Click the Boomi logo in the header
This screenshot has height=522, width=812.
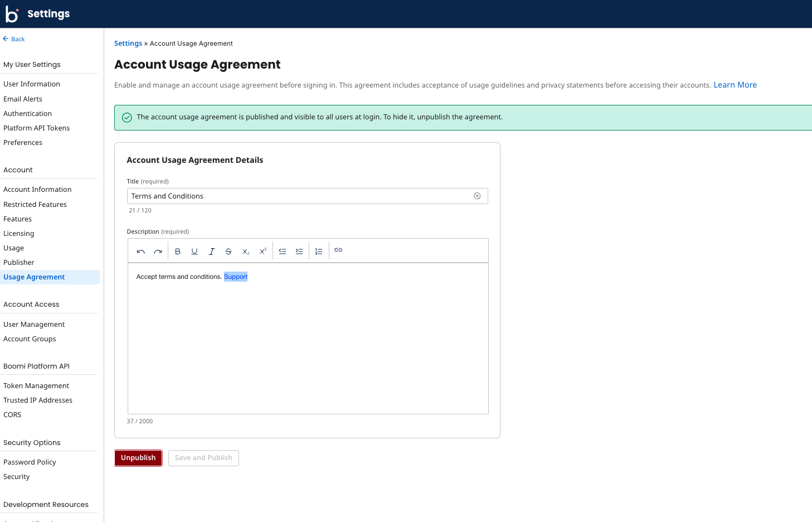coord(12,13)
